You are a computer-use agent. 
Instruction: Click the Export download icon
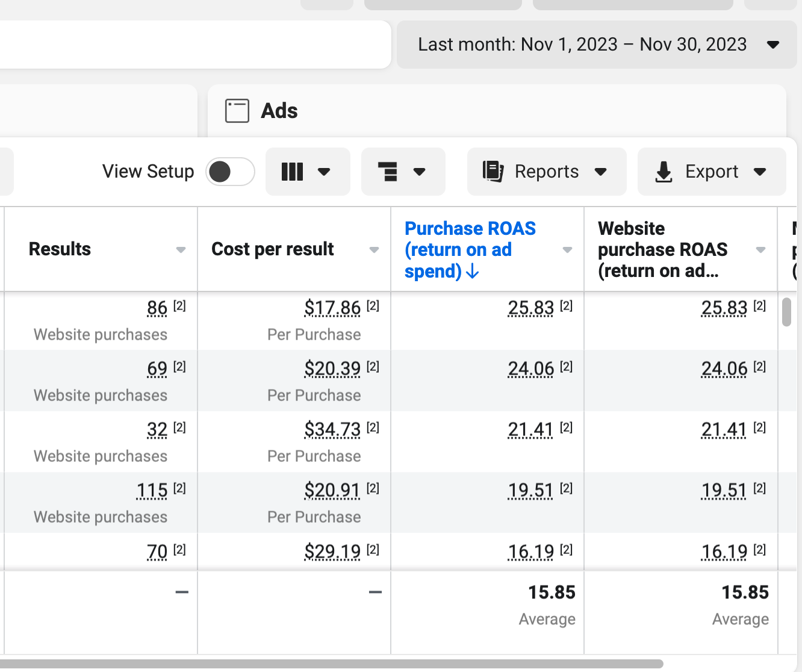click(664, 172)
